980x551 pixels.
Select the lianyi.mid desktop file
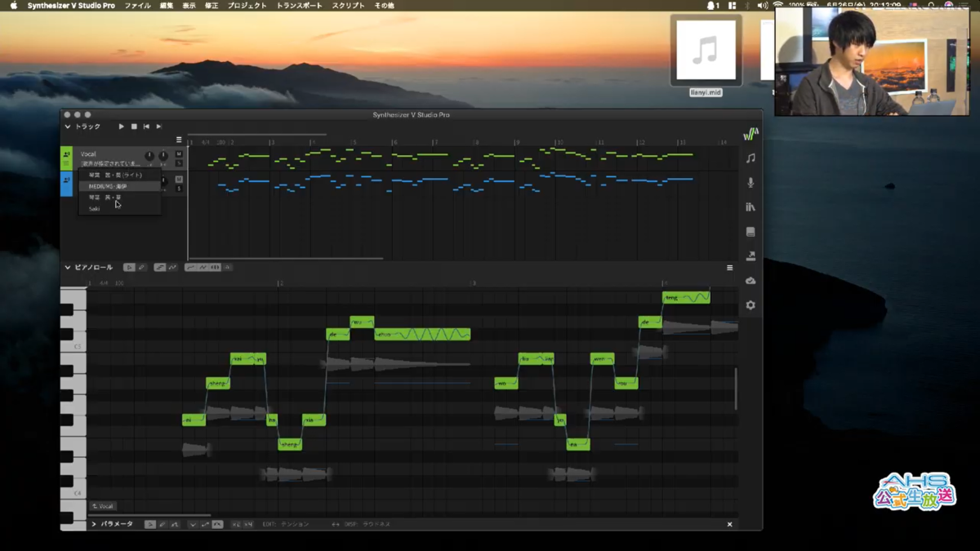point(706,56)
